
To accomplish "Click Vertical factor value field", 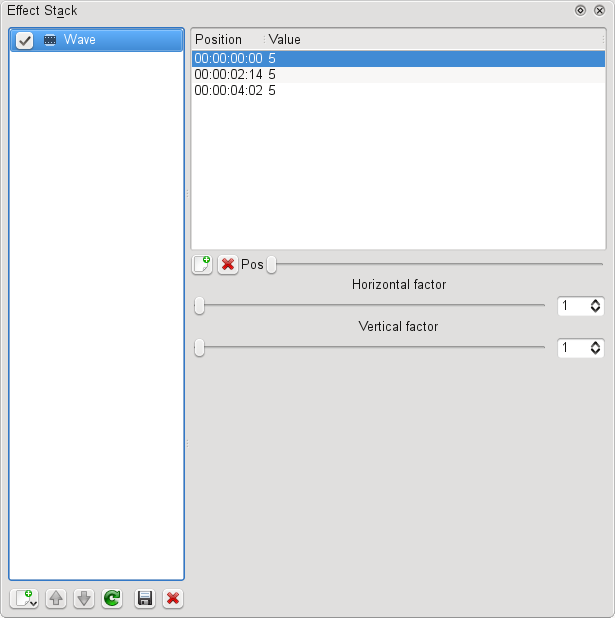I will [574, 348].
